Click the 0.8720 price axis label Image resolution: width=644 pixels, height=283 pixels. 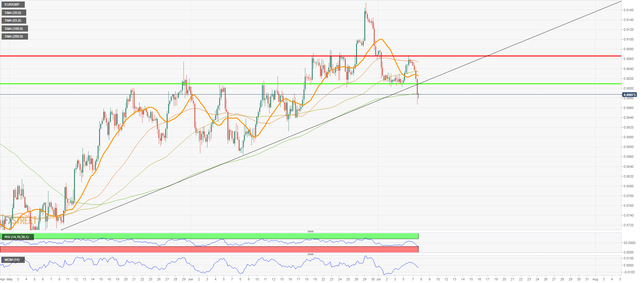point(628,225)
